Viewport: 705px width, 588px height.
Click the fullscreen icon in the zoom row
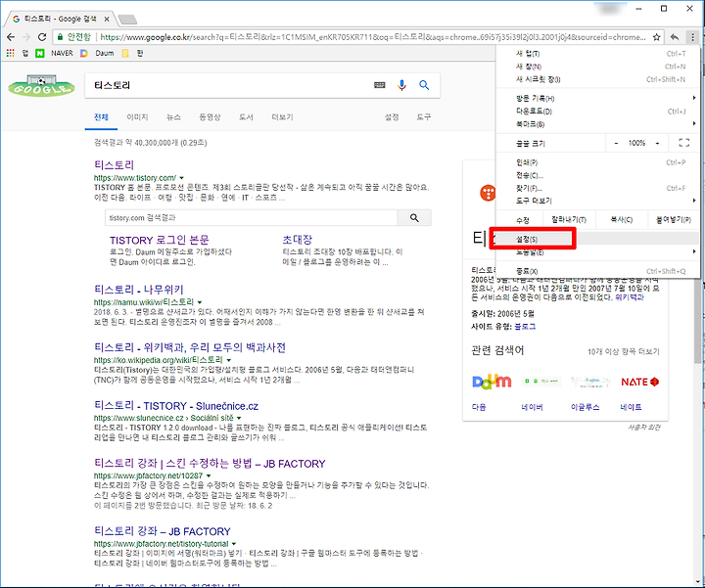(683, 143)
